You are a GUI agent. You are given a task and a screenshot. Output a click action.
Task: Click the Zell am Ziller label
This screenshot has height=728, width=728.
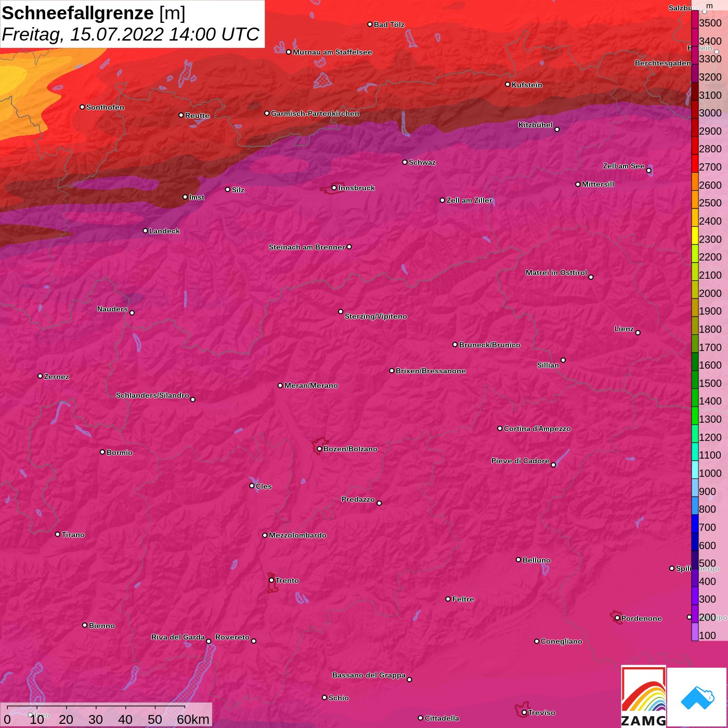tap(470, 200)
